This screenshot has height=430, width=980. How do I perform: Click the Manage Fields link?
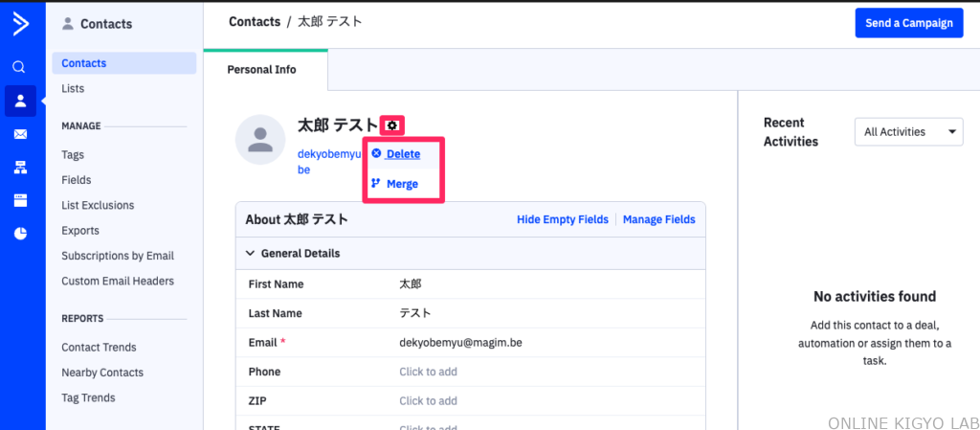tap(658, 219)
